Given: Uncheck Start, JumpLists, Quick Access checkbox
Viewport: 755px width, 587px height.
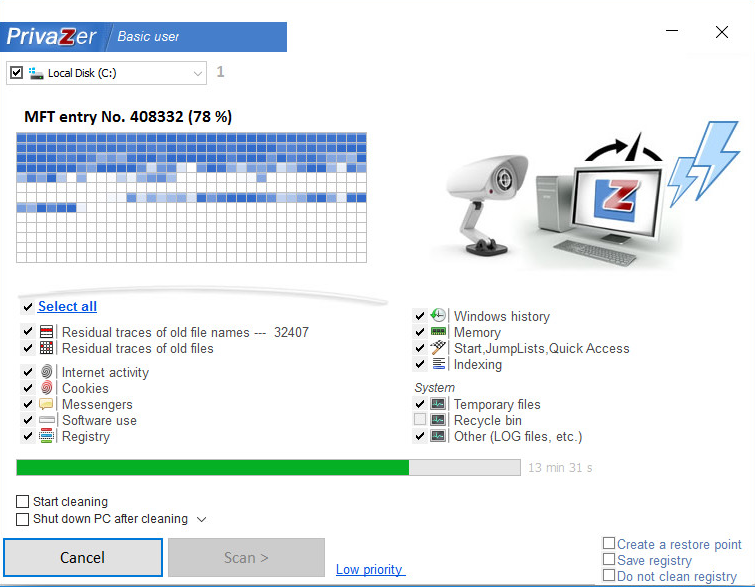Looking at the screenshot, I should (419, 348).
